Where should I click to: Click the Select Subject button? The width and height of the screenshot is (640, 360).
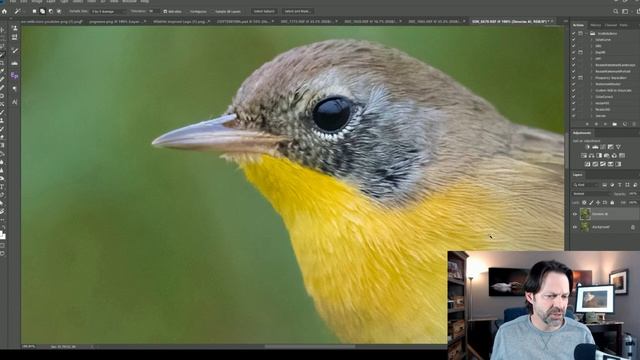click(x=264, y=11)
